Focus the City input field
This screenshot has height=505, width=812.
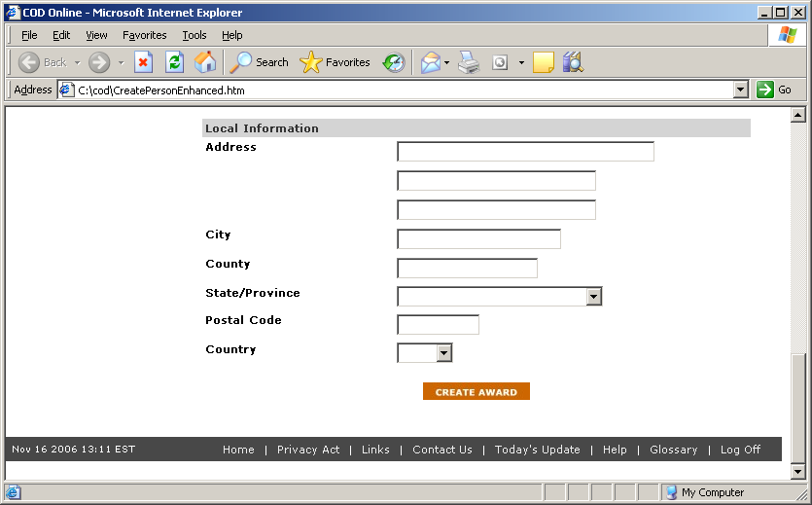click(478, 238)
